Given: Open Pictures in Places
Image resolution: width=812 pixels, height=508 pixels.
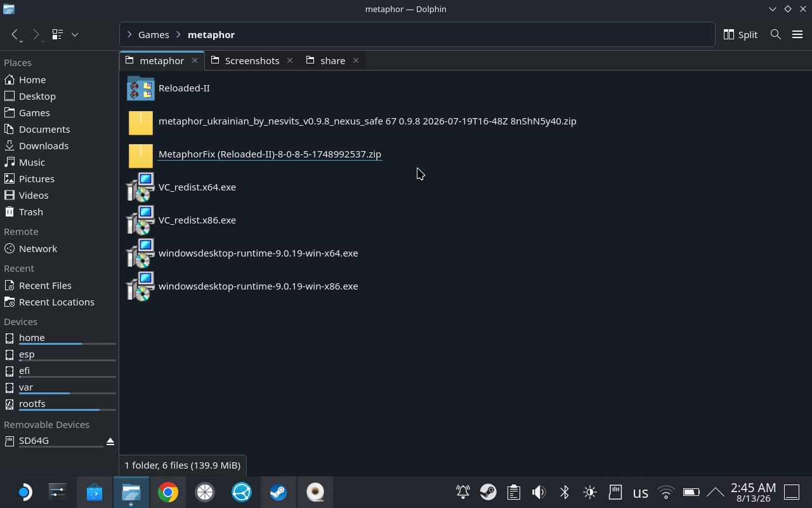Looking at the screenshot, I should coord(59,178).
